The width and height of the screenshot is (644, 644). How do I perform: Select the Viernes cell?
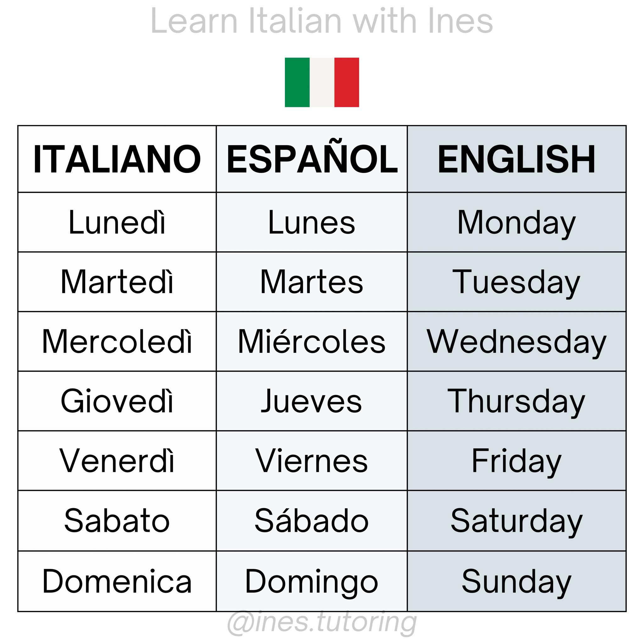pyautogui.click(x=312, y=461)
